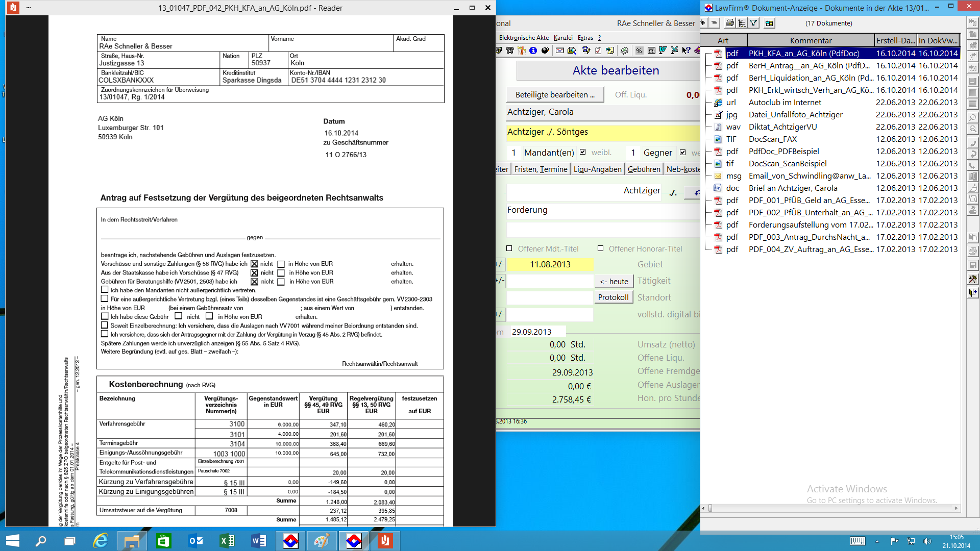Click the Protokoll button

click(613, 297)
